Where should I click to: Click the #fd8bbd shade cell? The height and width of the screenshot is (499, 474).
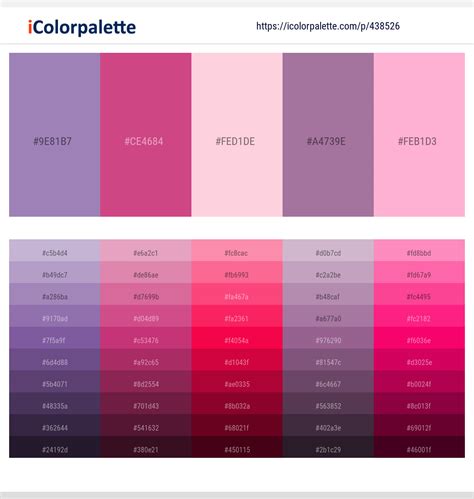[x=419, y=251]
